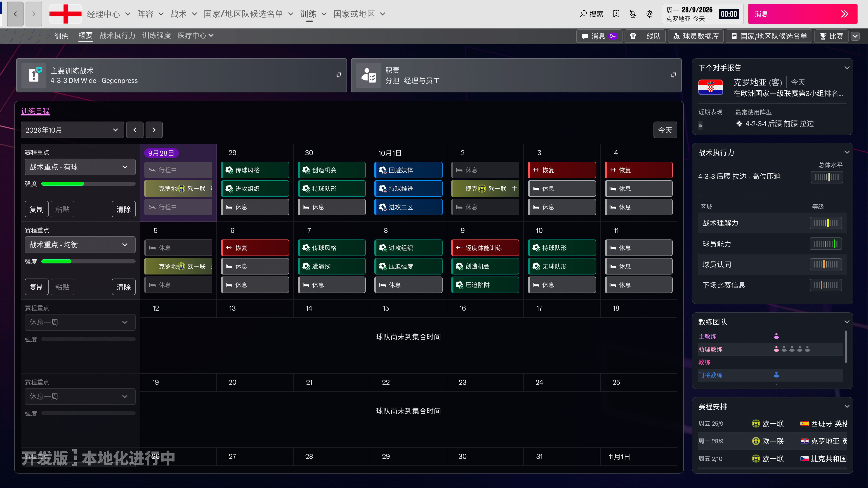The image size is (868, 488).
Task: Collapse the 下个对手报告 panel
Action: (x=847, y=68)
